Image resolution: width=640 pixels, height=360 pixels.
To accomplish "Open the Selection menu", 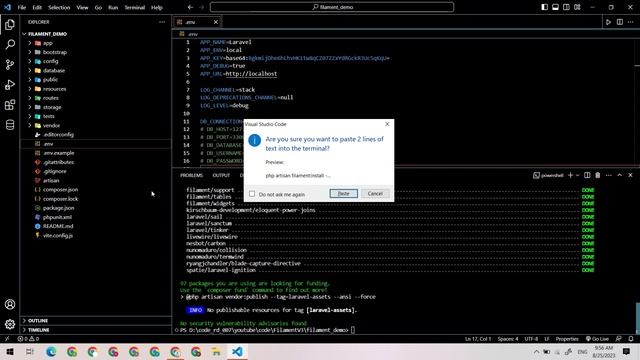I will tap(59, 7).
